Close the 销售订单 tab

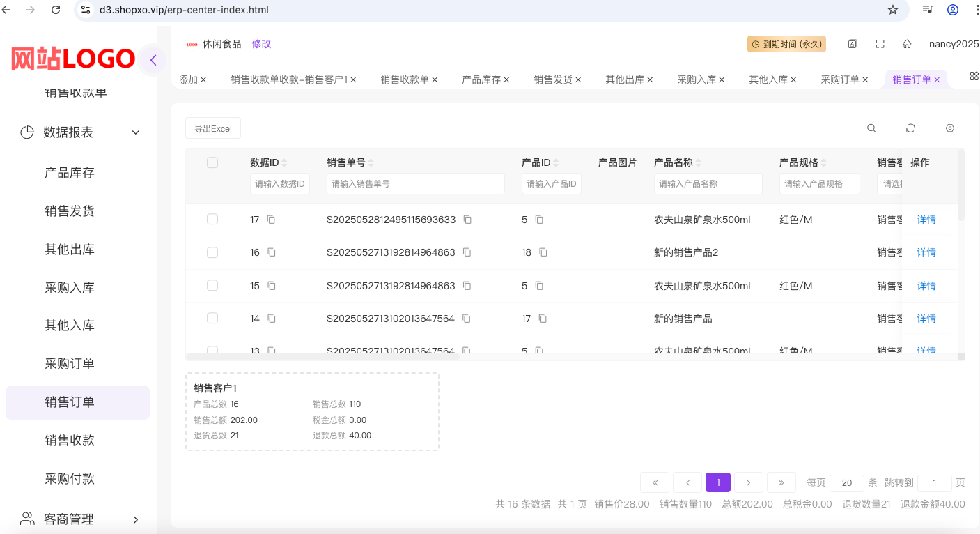click(x=938, y=79)
